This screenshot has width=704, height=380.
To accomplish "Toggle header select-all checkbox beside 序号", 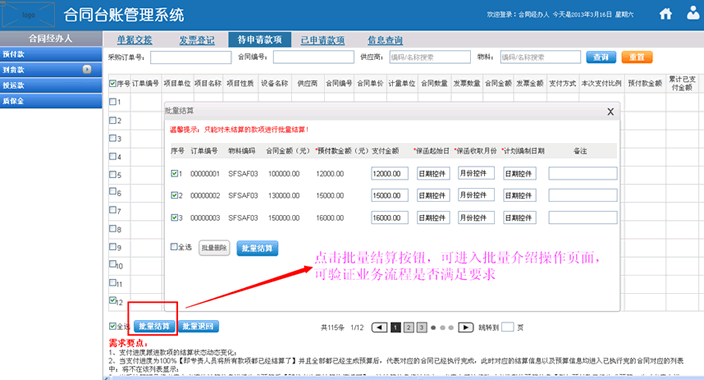I will (x=113, y=83).
